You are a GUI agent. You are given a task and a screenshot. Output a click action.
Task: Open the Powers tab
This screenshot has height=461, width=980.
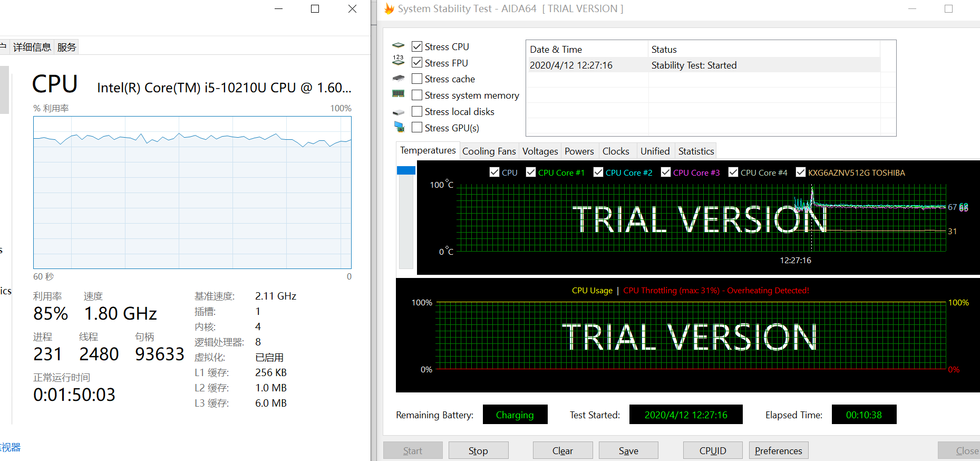point(579,151)
